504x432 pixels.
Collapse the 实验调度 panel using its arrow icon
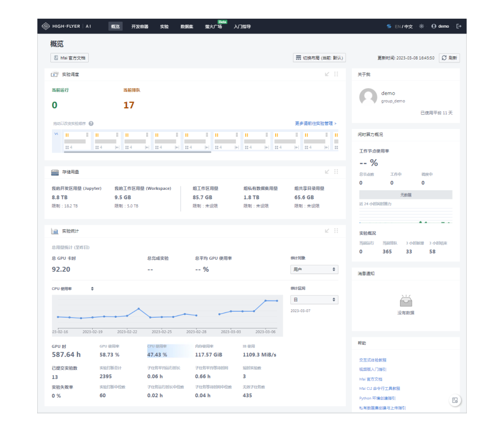pos(327,74)
